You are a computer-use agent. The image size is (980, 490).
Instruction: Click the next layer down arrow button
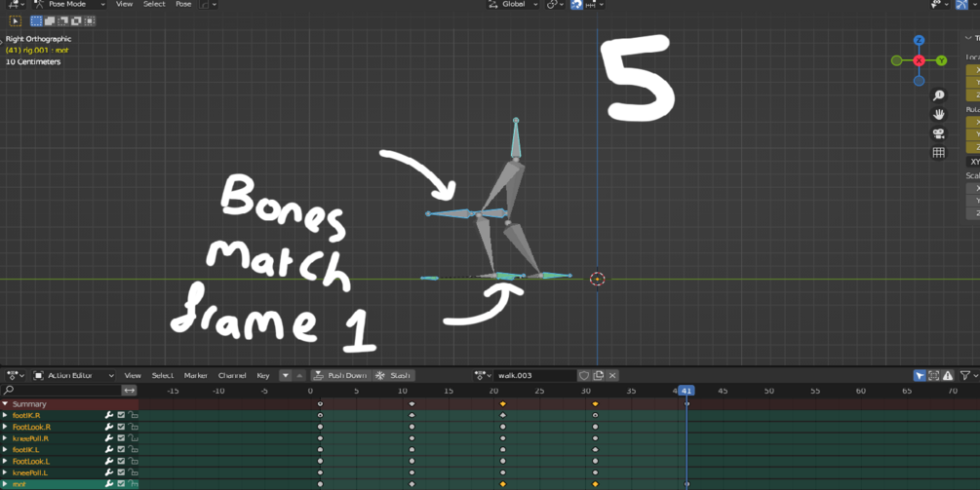coord(286,375)
